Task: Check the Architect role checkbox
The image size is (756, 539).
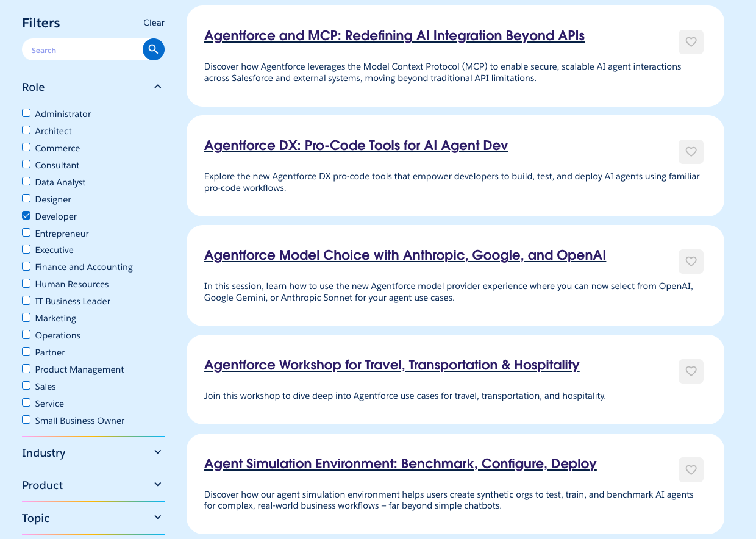Action: tap(26, 130)
